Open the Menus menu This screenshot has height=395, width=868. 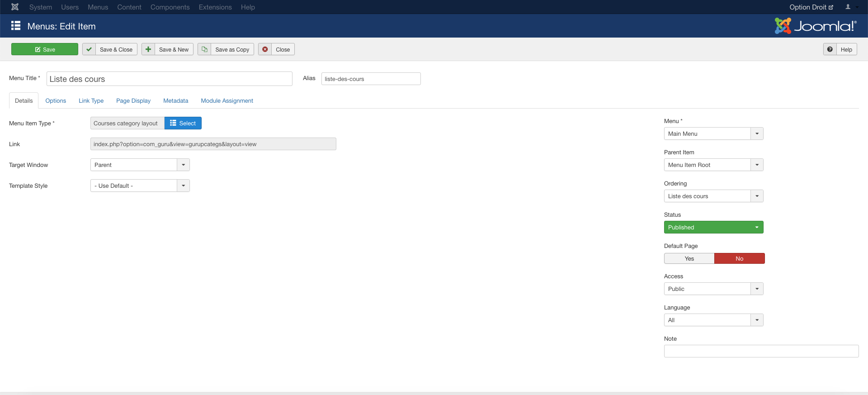(x=98, y=7)
